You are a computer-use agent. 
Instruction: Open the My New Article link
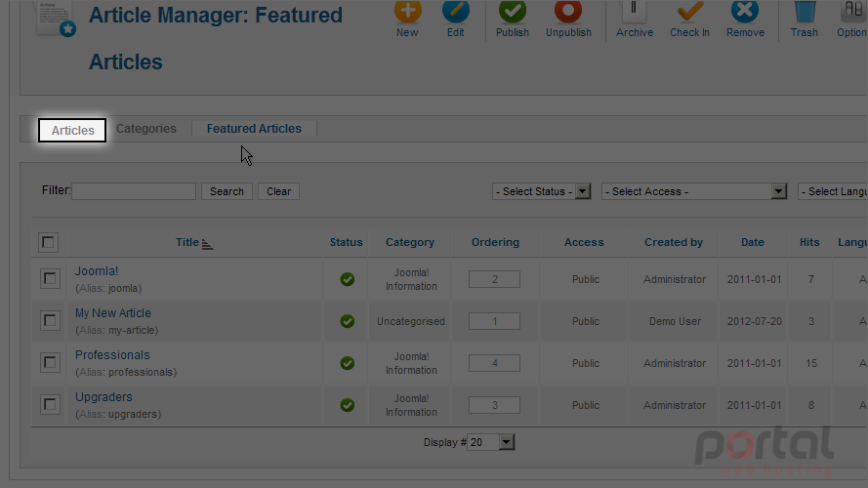[113, 313]
